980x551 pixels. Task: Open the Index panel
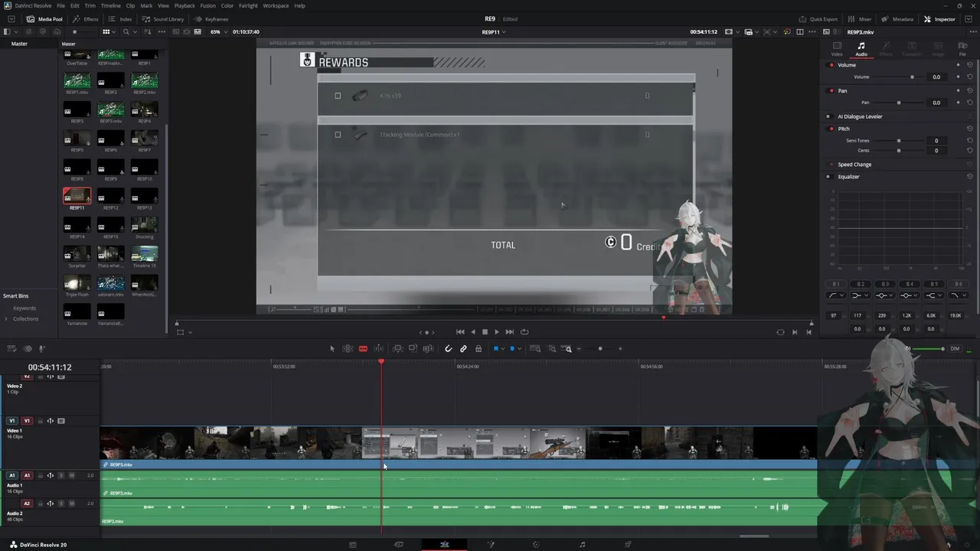click(x=120, y=19)
